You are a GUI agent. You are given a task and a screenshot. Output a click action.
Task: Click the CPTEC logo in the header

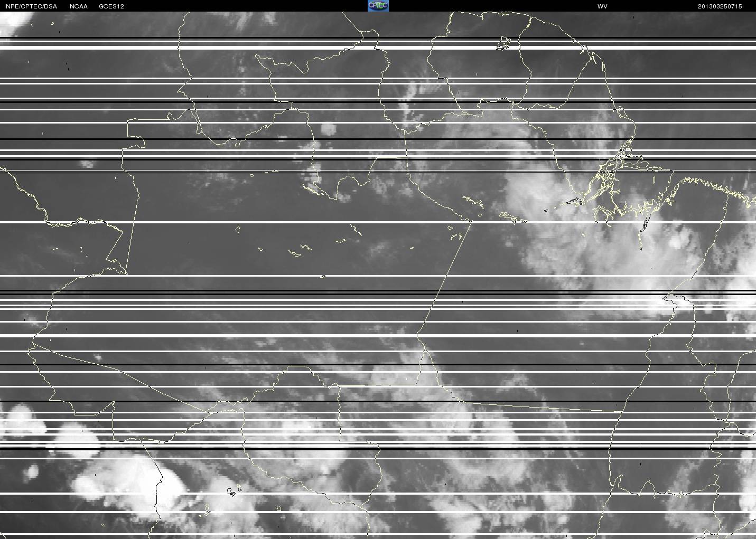[x=378, y=6]
